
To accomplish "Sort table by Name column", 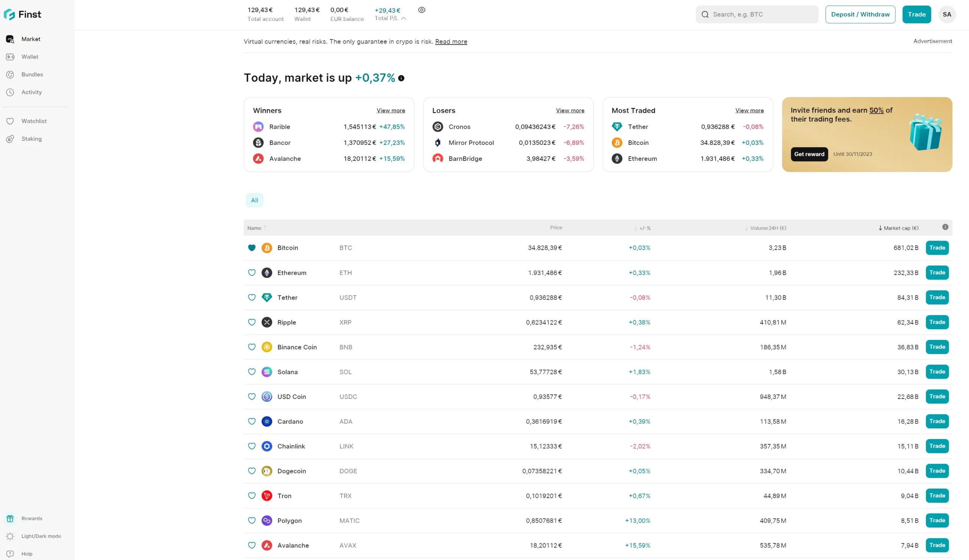I will 257,228.
